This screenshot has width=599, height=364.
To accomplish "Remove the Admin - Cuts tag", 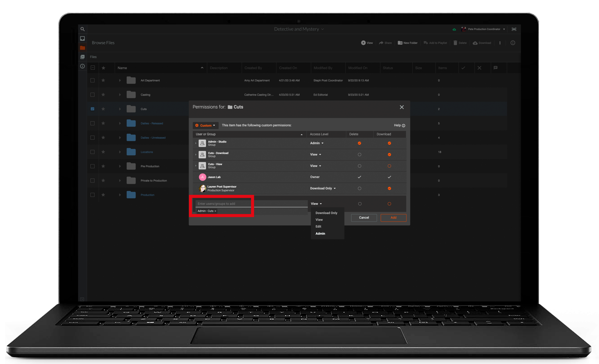I will (x=215, y=211).
